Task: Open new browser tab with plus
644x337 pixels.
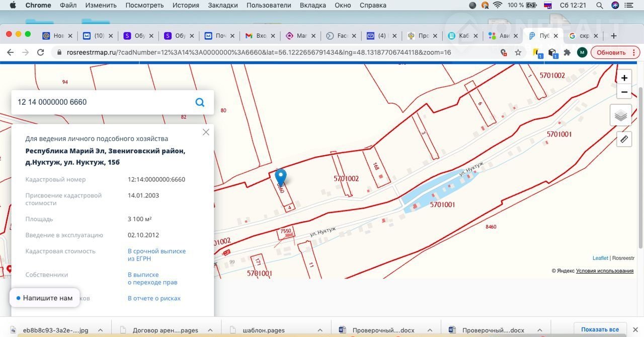Action: tap(613, 36)
